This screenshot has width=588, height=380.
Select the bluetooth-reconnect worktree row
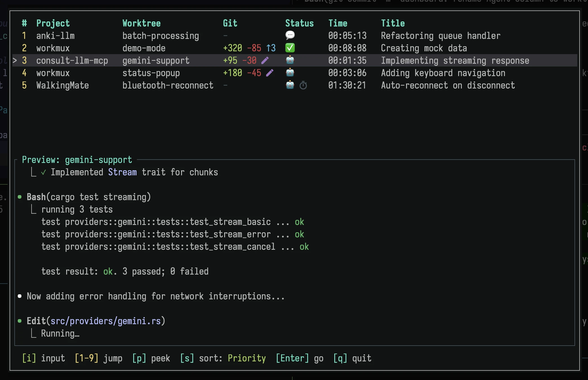(168, 85)
